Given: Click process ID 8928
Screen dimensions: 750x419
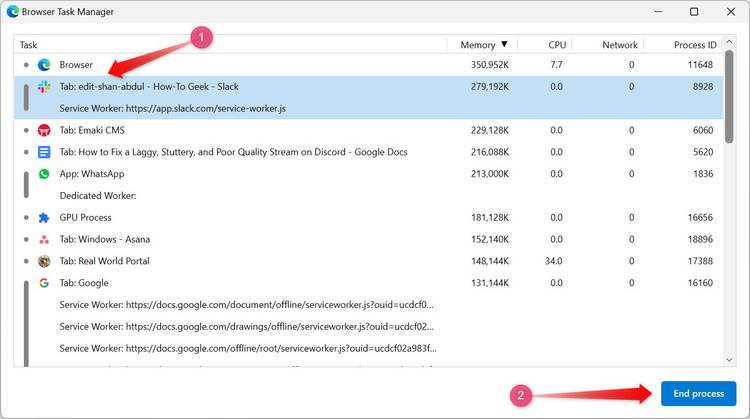Looking at the screenshot, I should coord(703,87).
